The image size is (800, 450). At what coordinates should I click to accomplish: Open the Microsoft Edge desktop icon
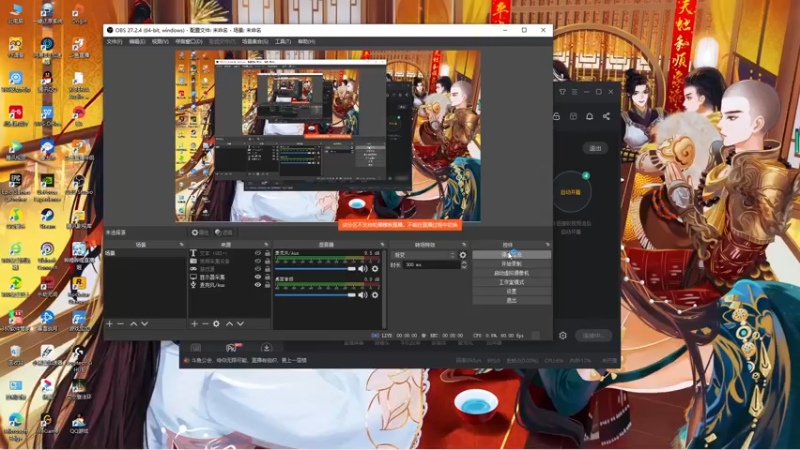pos(15,426)
